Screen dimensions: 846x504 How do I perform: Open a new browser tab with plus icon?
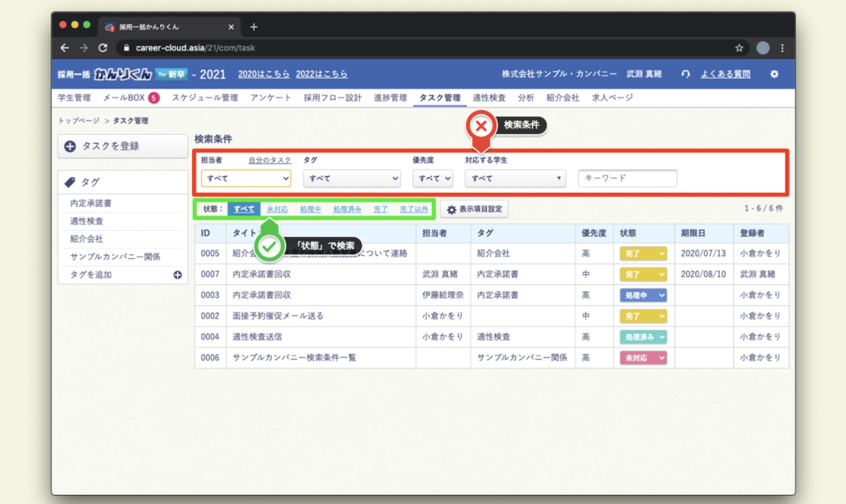(x=253, y=27)
